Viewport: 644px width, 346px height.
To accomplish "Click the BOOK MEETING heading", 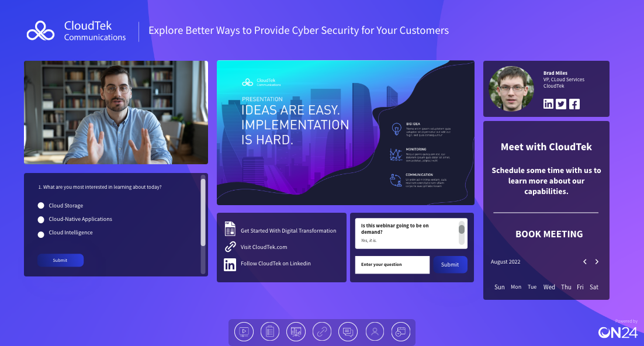I will 549,234.
